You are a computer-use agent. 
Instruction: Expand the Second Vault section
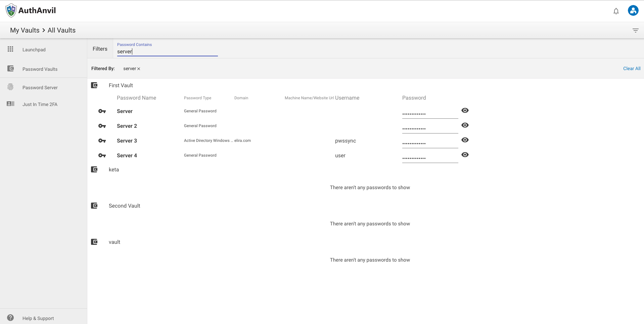[x=125, y=206]
